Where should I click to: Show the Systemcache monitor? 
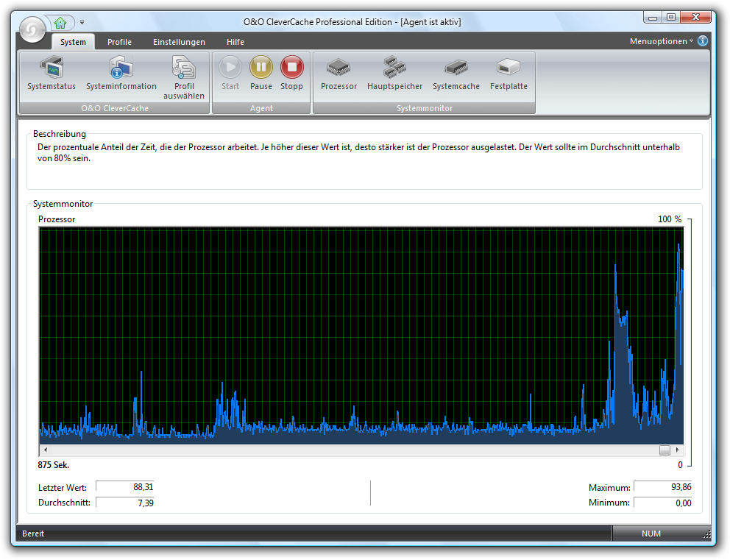coord(456,74)
